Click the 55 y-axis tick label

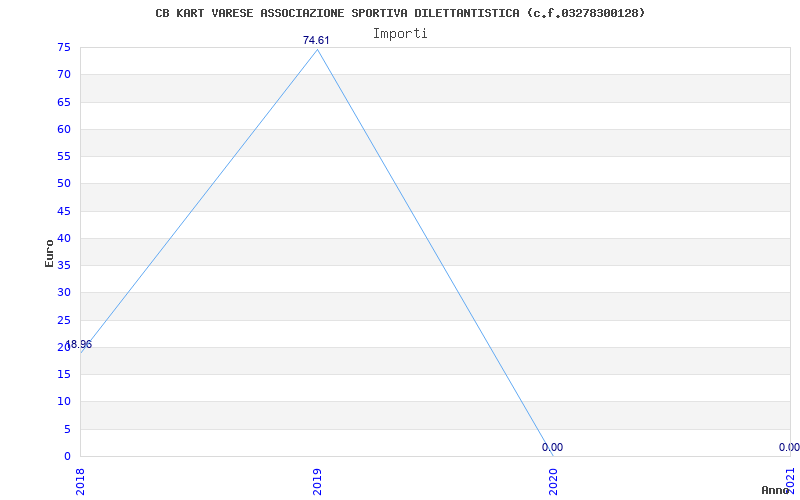tap(64, 156)
